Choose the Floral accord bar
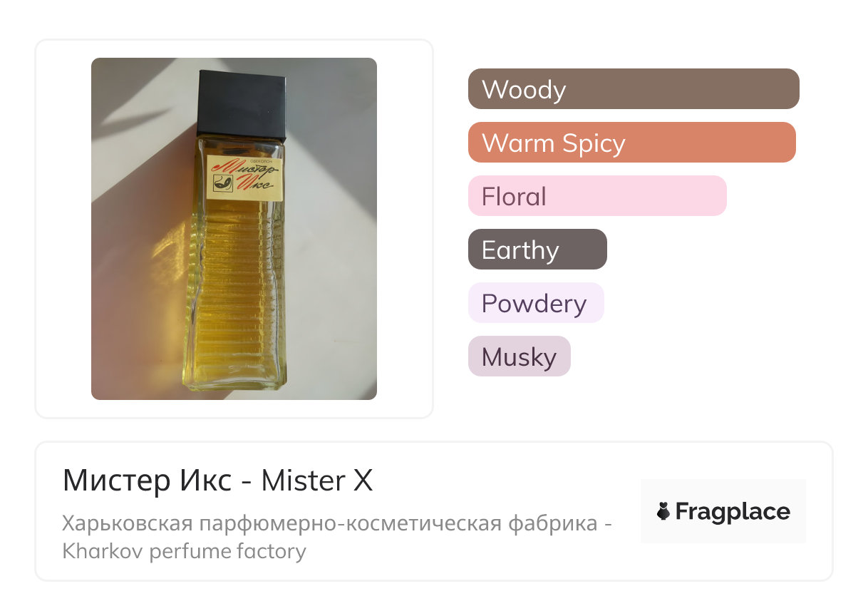 point(596,196)
